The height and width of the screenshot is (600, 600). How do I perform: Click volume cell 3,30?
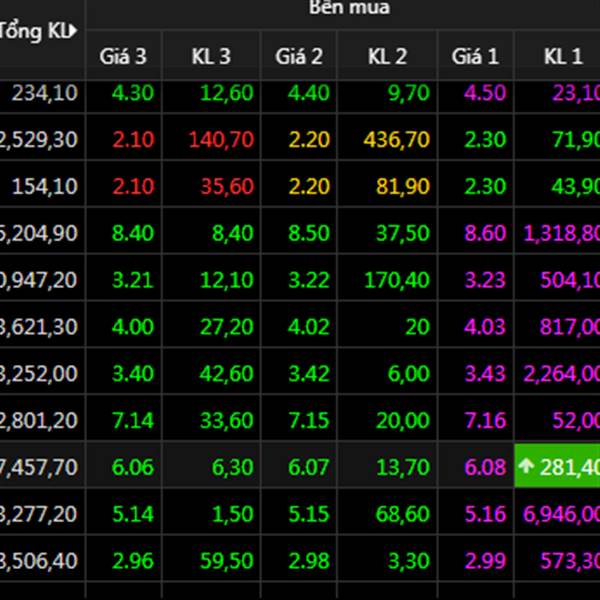(409, 561)
